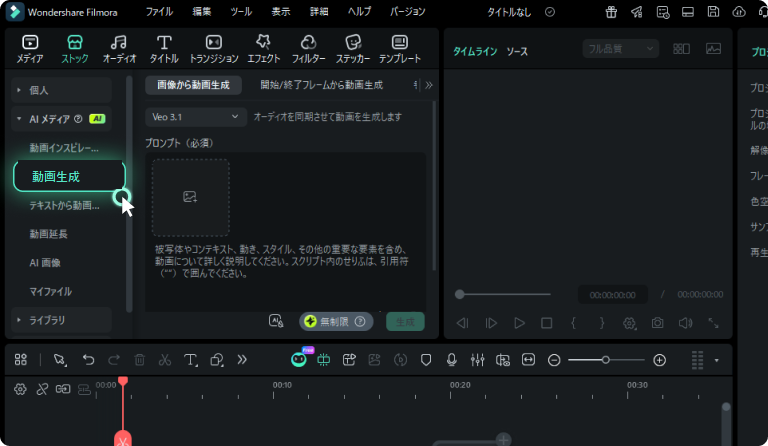The height and width of the screenshot is (446, 768).
Task: Click the undo arrow in timeline toolbar
Action: [88, 360]
